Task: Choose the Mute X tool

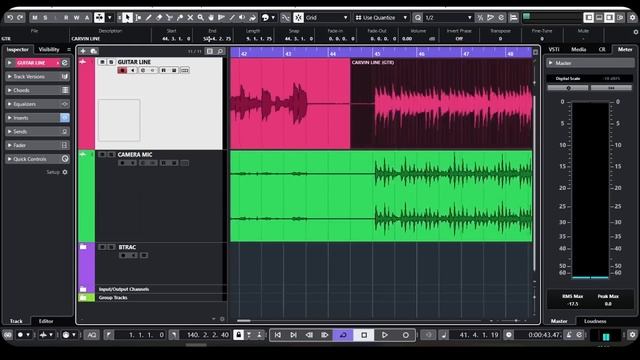Action: coord(190,18)
